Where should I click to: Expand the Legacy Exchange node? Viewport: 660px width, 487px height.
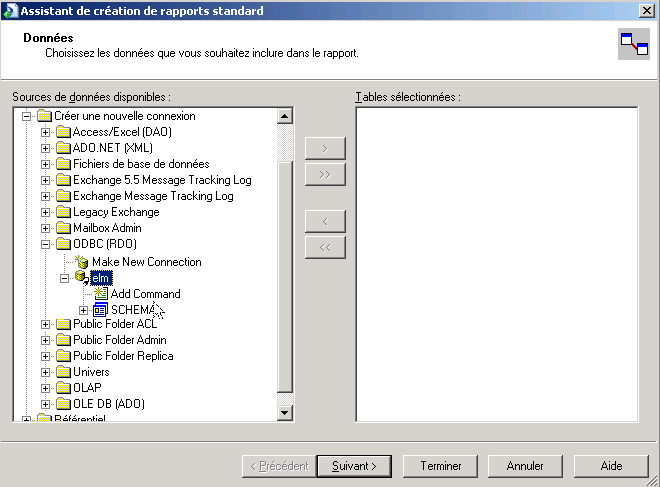[45, 212]
